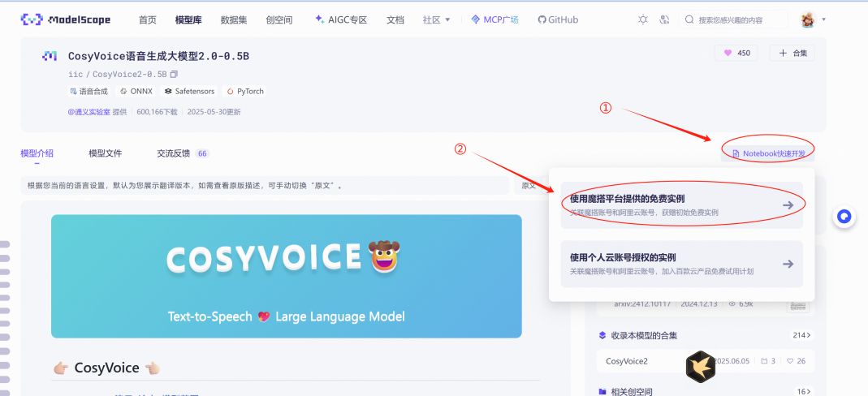868x396 pixels.
Task: Toggle light/dark theme sun icon
Action: pyautogui.click(x=643, y=20)
